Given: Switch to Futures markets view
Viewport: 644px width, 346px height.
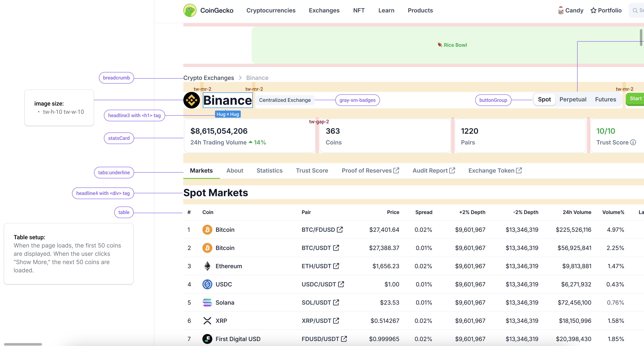Looking at the screenshot, I should coord(606,99).
